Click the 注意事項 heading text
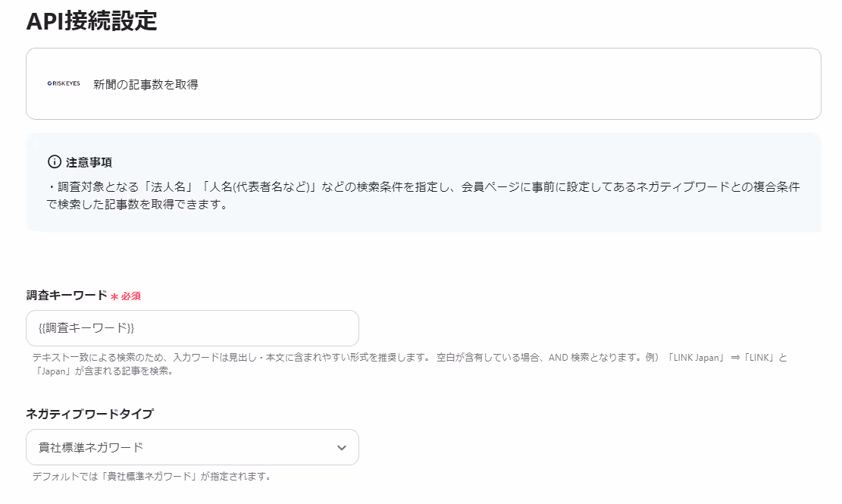The image size is (842, 504). point(89,162)
